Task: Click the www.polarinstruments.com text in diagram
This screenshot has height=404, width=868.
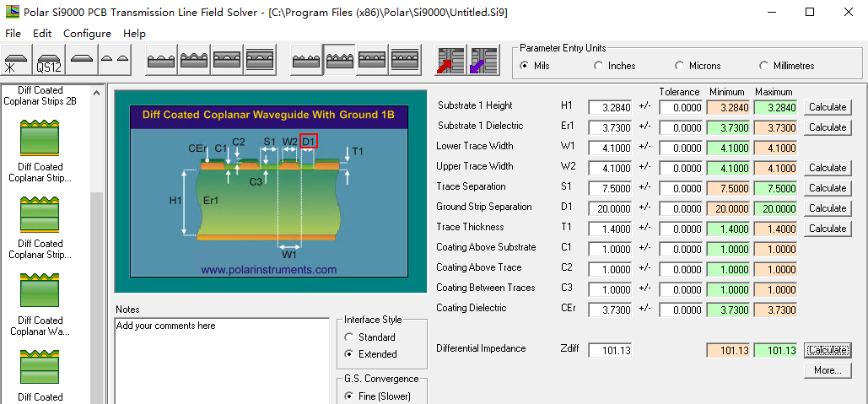Action: pyautogui.click(x=268, y=270)
